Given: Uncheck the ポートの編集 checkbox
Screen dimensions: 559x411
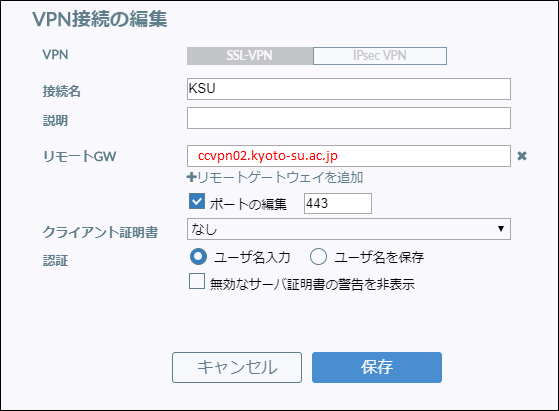Looking at the screenshot, I should click(197, 201).
